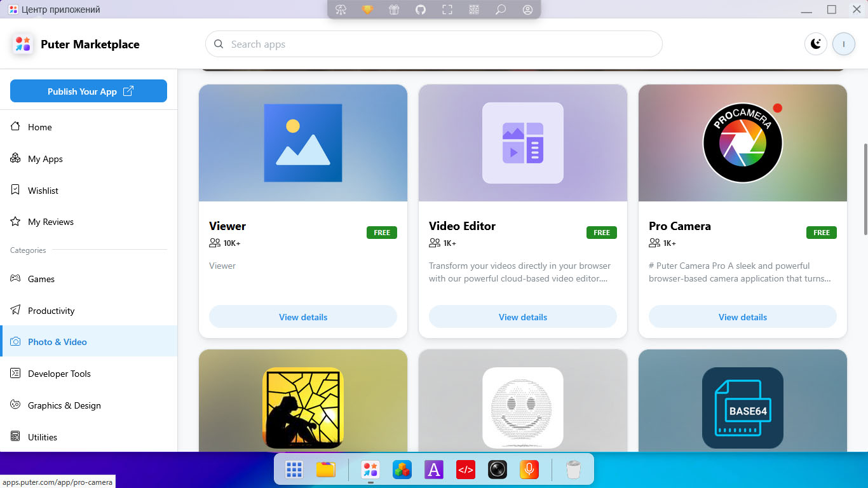Click the Publish Your App button
This screenshot has width=868, height=488.
(88, 91)
